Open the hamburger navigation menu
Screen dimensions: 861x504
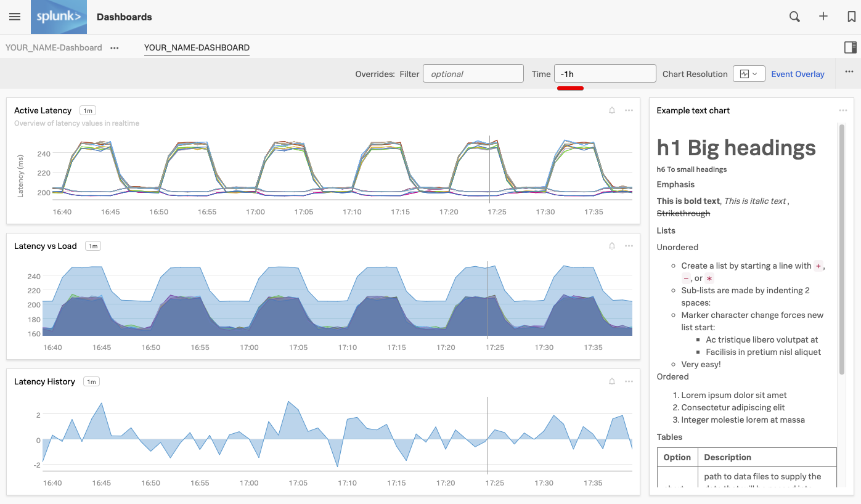[x=15, y=17]
